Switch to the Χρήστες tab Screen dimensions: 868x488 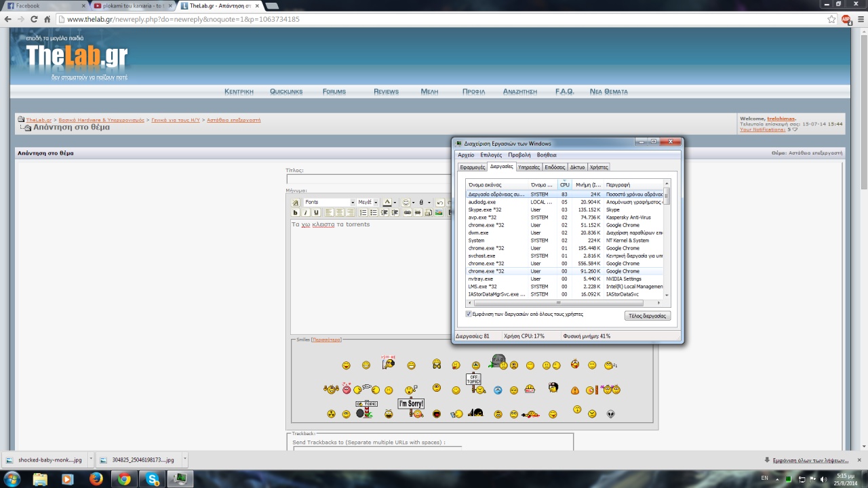click(x=599, y=167)
